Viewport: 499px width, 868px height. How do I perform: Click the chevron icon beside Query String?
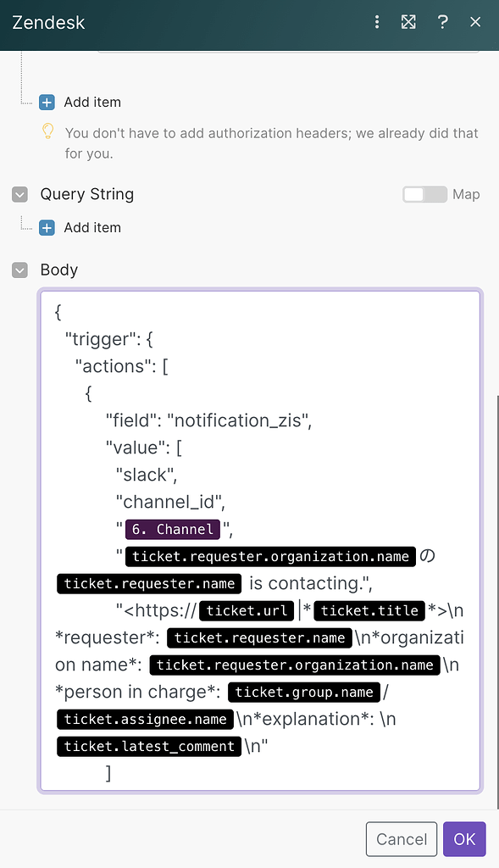point(19,194)
